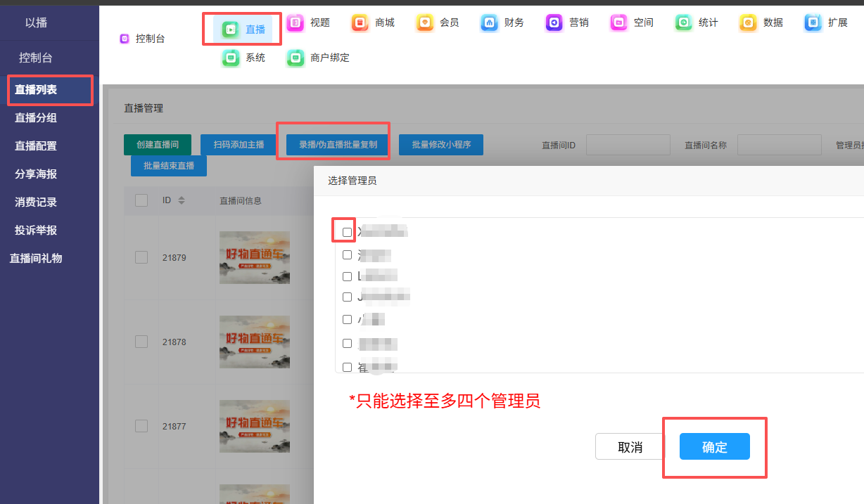Screen dimensions: 864x504
Task: Click the 直播 icon in top navigation
Action: pos(230,30)
